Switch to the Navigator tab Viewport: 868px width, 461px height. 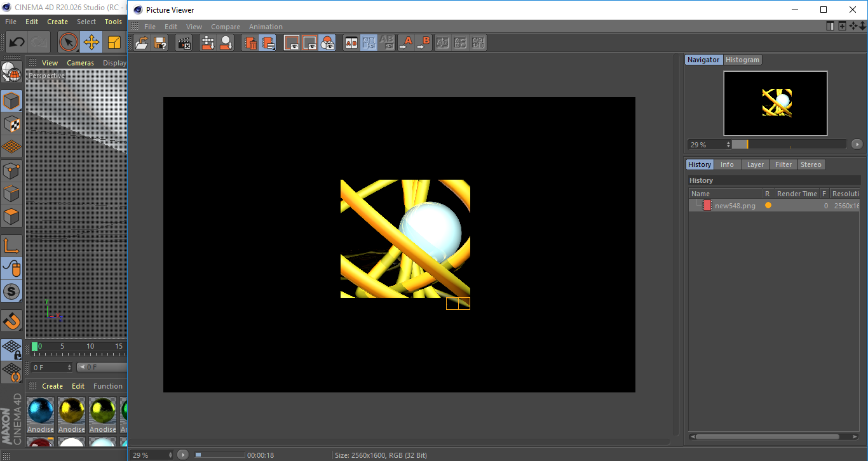703,60
